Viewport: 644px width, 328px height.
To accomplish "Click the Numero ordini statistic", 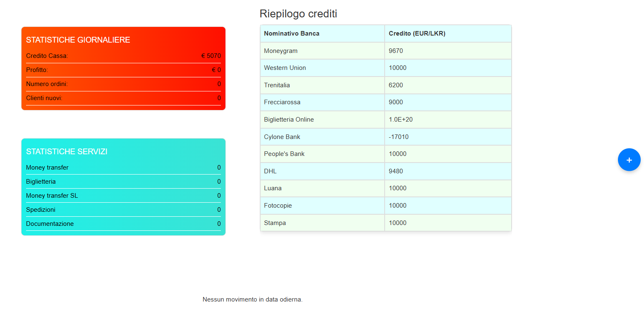I will 123,84.
